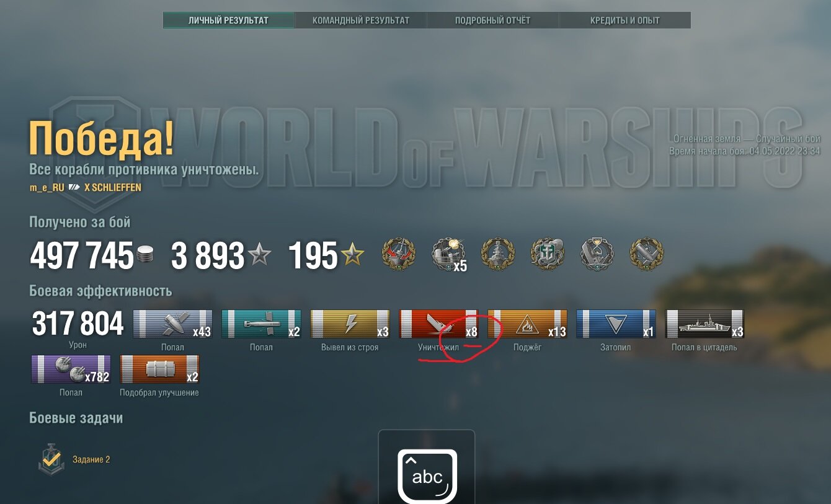The width and height of the screenshot is (831, 504).
Task: Click the hourglass achievement medal icon
Action: (x=597, y=254)
